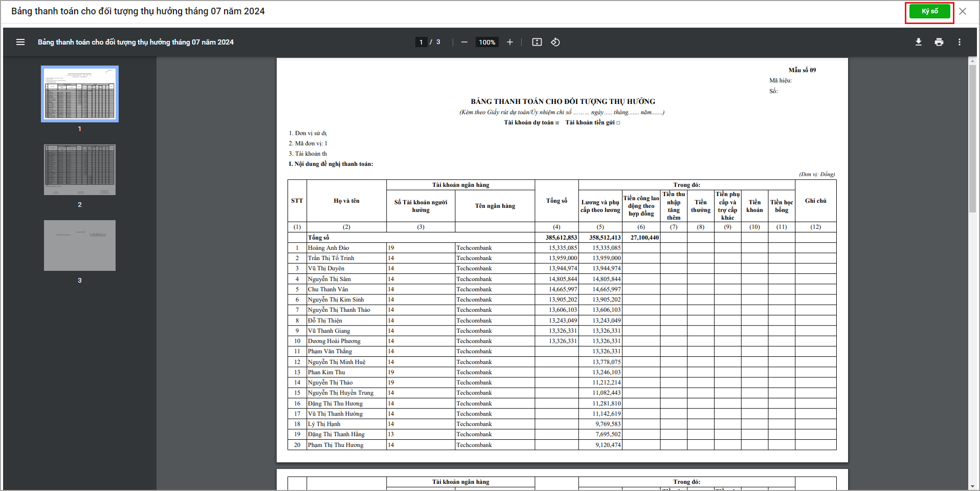Click the Ghi chú column header
Image resolution: width=980 pixels, height=491 pixels.
point(815,201)
